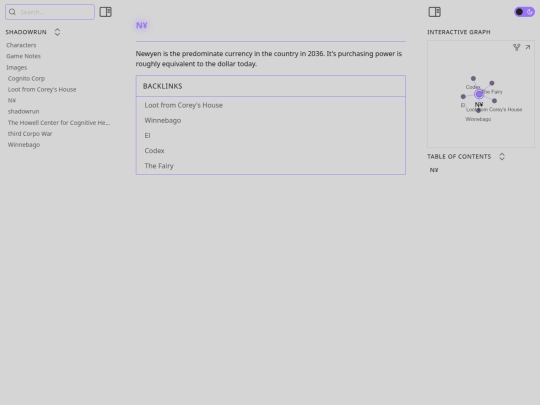Open the third Corpo War note

coord(30,134)
